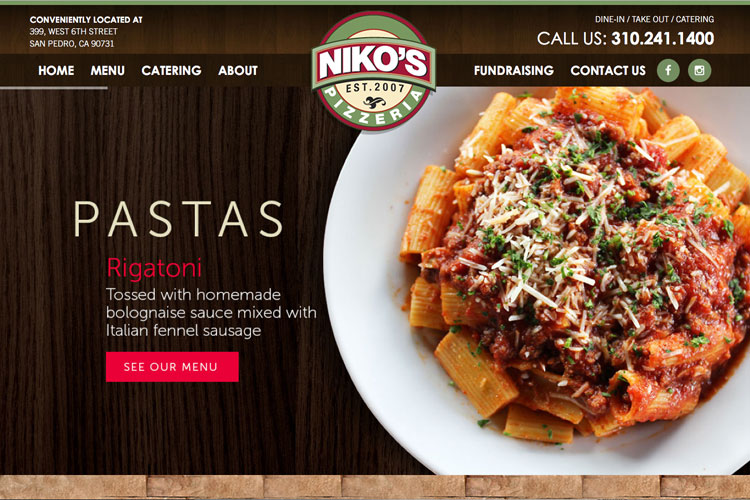Click the Conveniently Located At heading
This screenshot has width=750, height=500.
tap(86, 20)
